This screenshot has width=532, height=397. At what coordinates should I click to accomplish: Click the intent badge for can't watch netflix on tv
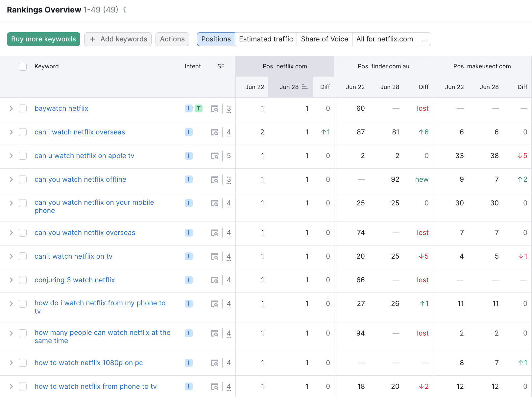[x=189, y=256]
